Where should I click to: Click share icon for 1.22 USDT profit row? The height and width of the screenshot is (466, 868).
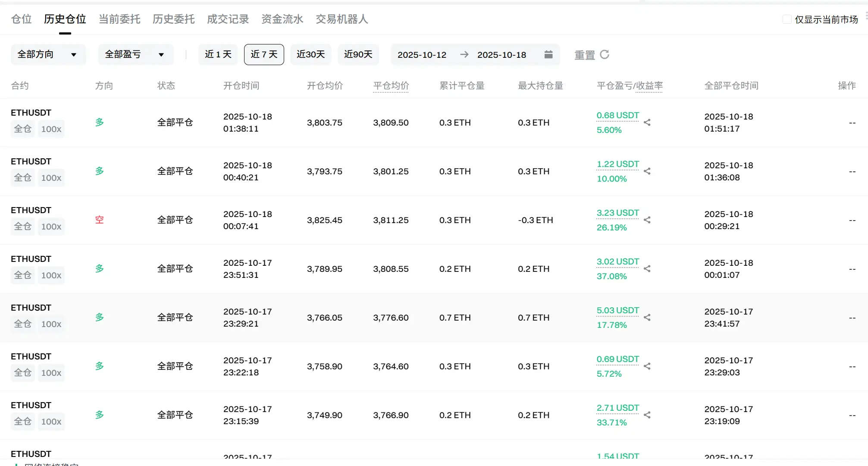point(647,171)
